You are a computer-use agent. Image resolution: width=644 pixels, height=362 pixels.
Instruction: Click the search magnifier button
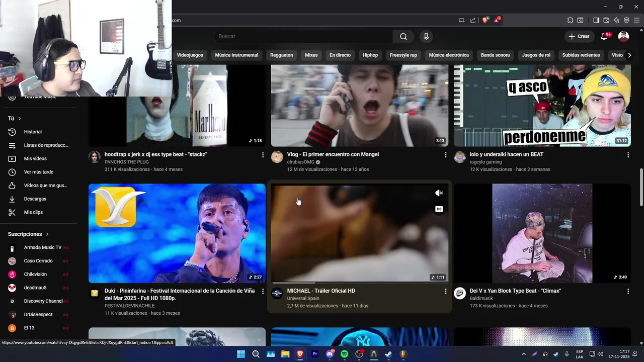(404, 36)
